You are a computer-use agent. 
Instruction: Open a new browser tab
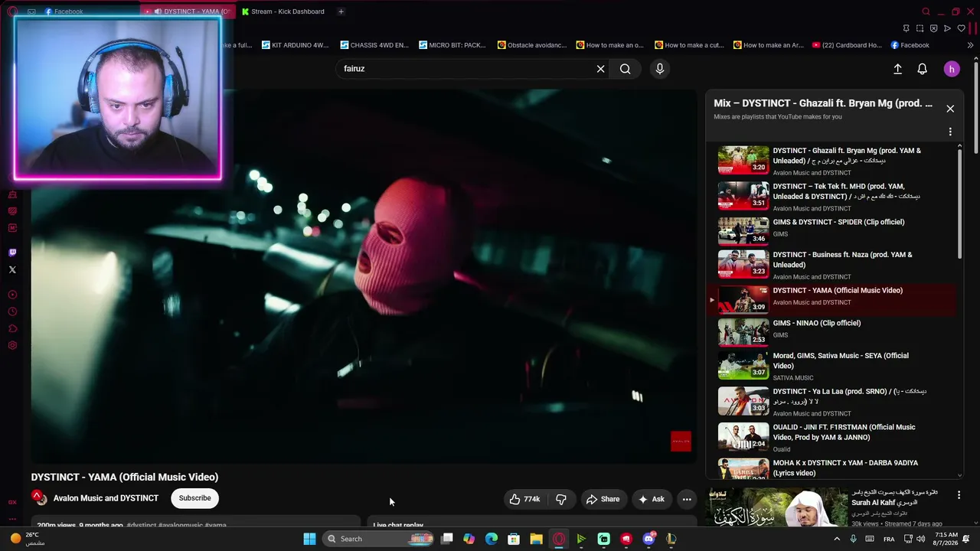(x=341, y=11)
